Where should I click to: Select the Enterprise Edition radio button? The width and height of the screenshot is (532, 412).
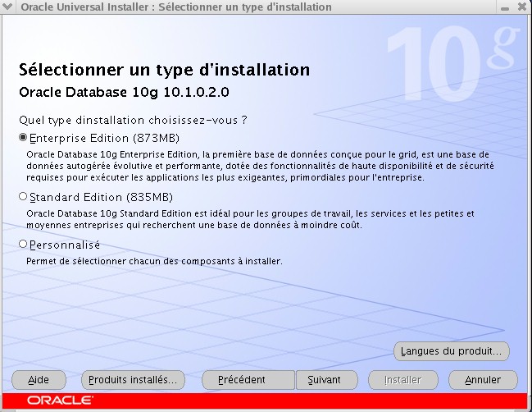(x=23, y=137)
